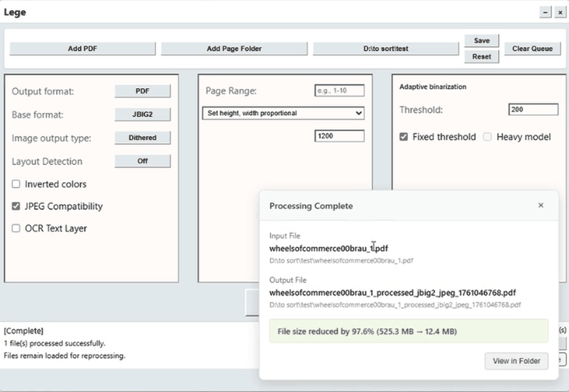569x392 pixels.
Task: Toggle the Inverted colors checkbox
Action: (x=16, y=184)
